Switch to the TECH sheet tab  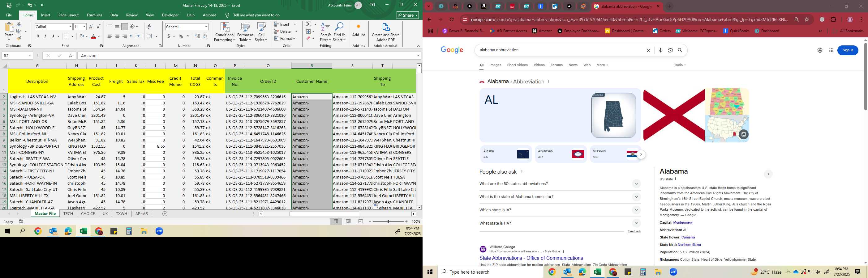[x=68, y=214]
